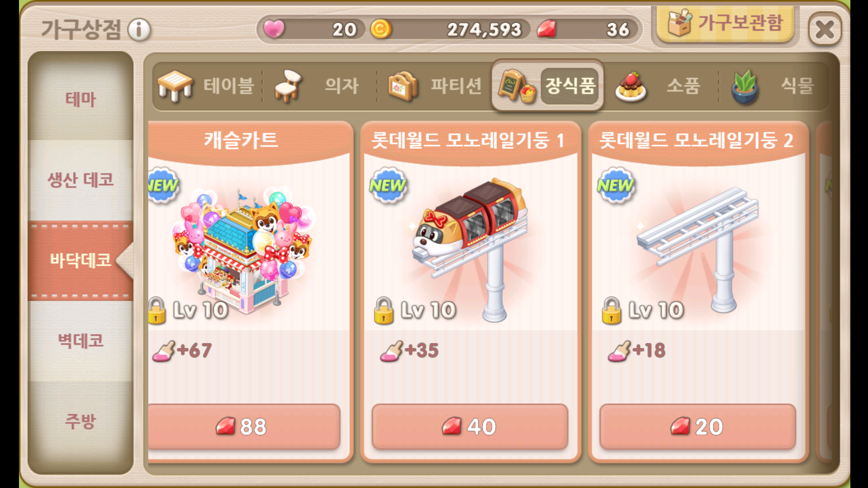Open the 주방 kitchen sidebar section
This screenshot has width=868, height=488.
pos(80,421)
